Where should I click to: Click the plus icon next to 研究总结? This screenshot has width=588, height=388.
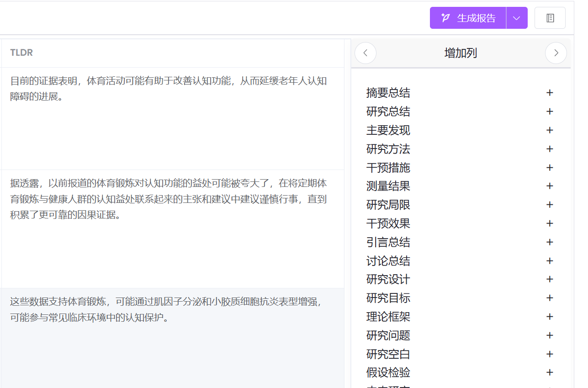click(550, 112)
